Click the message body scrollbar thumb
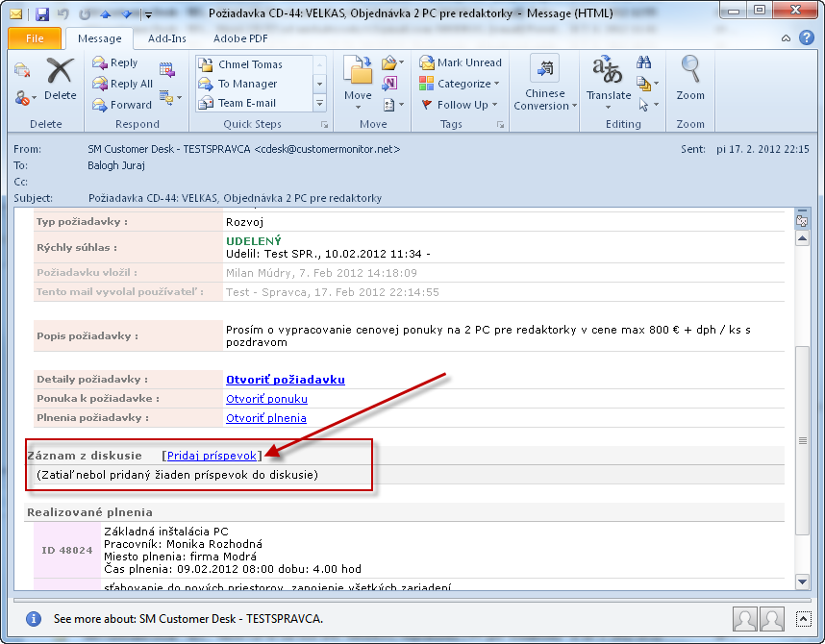Screen dimensions: 825x644 (x=802, y=440)
